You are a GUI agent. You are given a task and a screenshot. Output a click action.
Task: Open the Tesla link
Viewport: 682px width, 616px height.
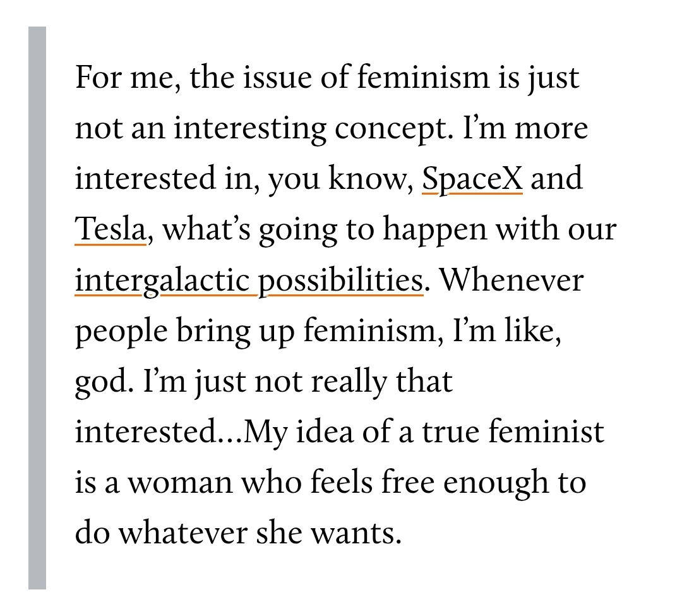(x=111, y=229)
